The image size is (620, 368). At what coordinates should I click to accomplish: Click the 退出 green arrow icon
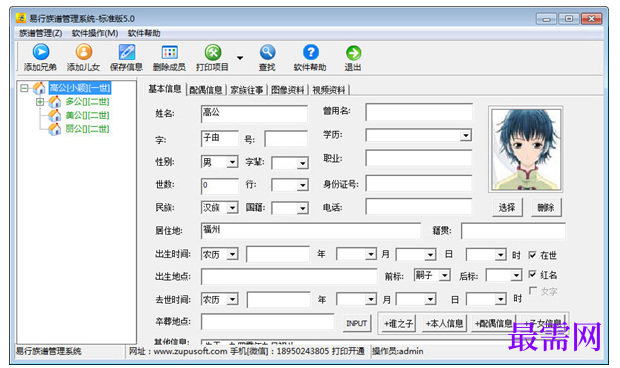(353, 53)
